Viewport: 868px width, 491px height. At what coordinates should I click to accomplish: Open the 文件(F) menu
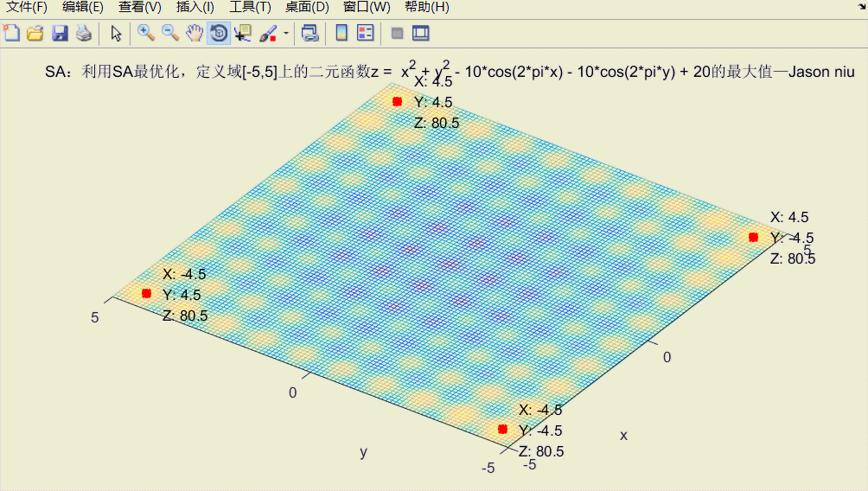(27, 7)
